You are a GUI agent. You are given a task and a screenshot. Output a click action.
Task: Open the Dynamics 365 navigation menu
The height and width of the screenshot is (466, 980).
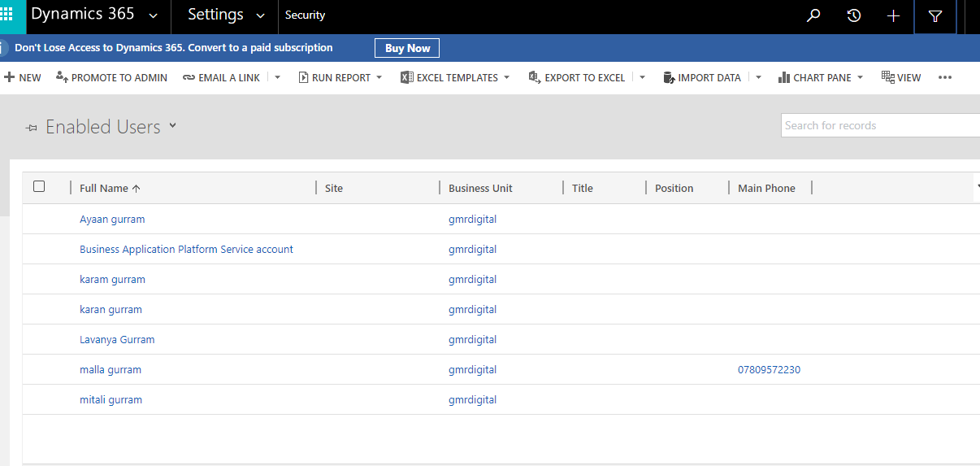point(154,15)
